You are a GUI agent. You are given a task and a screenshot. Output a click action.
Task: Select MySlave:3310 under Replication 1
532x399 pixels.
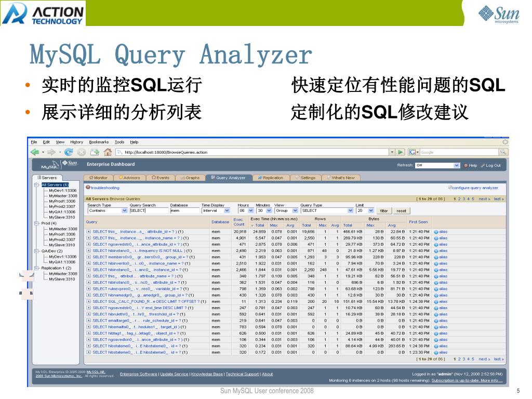[62, 279]
